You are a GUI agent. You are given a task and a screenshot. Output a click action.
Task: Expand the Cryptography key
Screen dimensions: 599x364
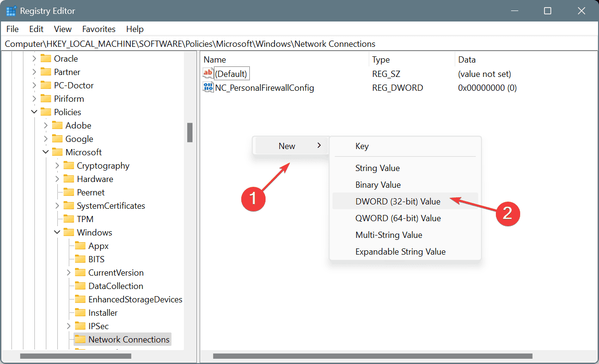57,165
